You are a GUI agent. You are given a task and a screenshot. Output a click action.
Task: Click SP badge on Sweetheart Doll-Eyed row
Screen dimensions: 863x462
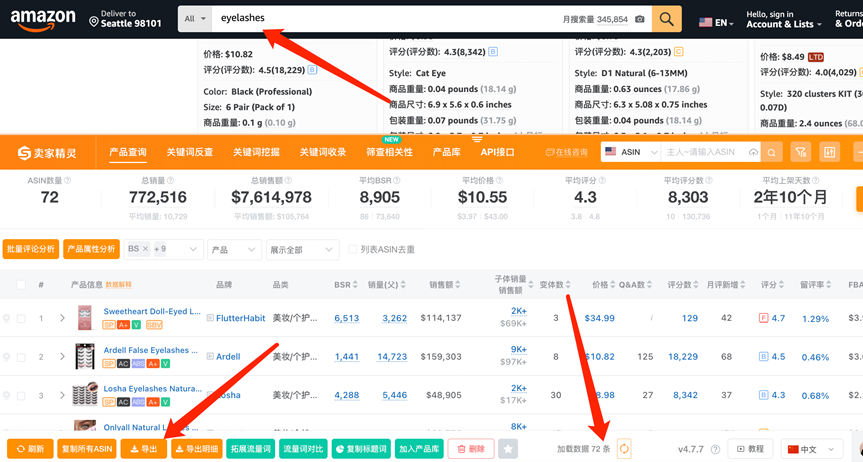[109, 325]
